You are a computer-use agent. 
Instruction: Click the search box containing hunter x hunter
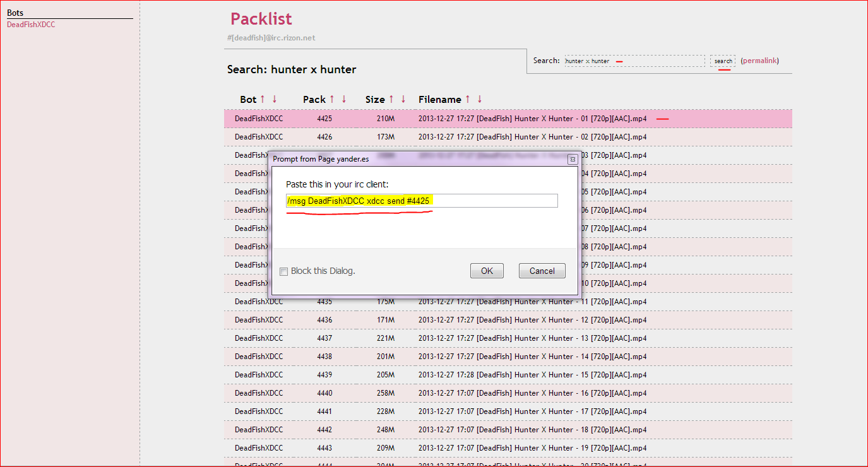634,61
